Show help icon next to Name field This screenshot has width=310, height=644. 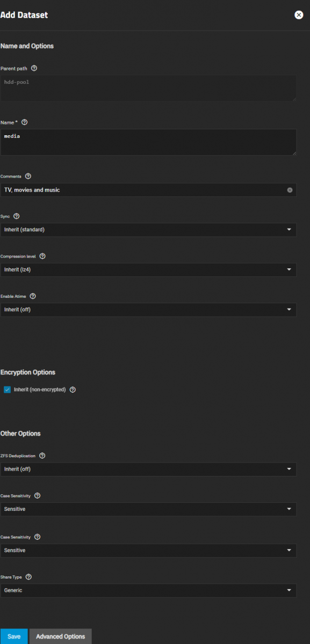point(25,122)
